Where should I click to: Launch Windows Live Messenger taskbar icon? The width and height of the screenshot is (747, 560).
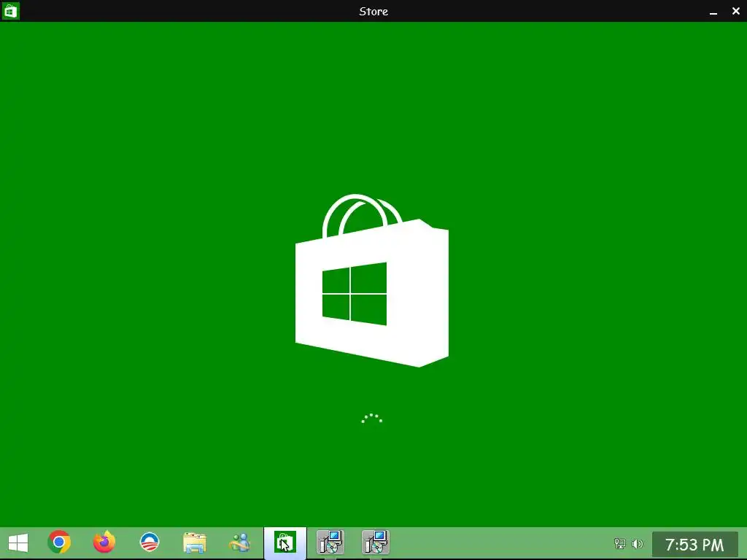(239, 542)
